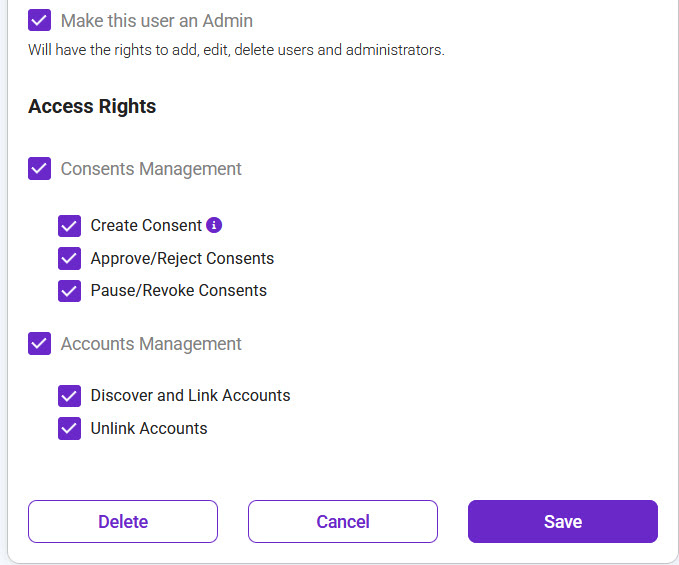The image size is (679, 565).
Task: Click the 'Create Consent' label text
Action: tap(146, 226)
